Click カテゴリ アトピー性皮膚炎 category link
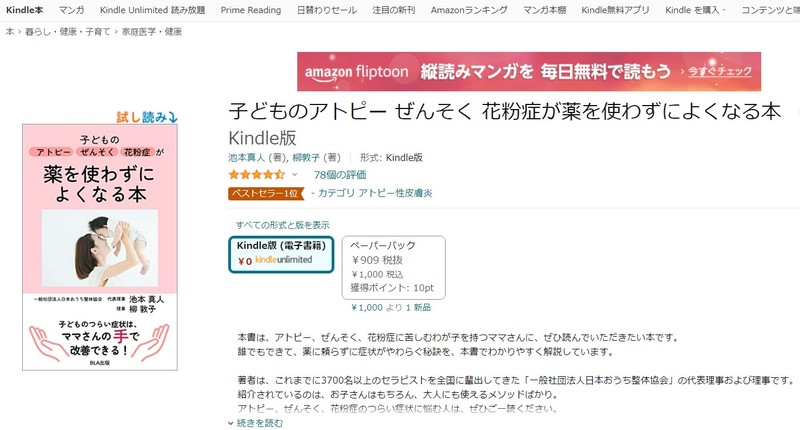 [x=375, y=193]
